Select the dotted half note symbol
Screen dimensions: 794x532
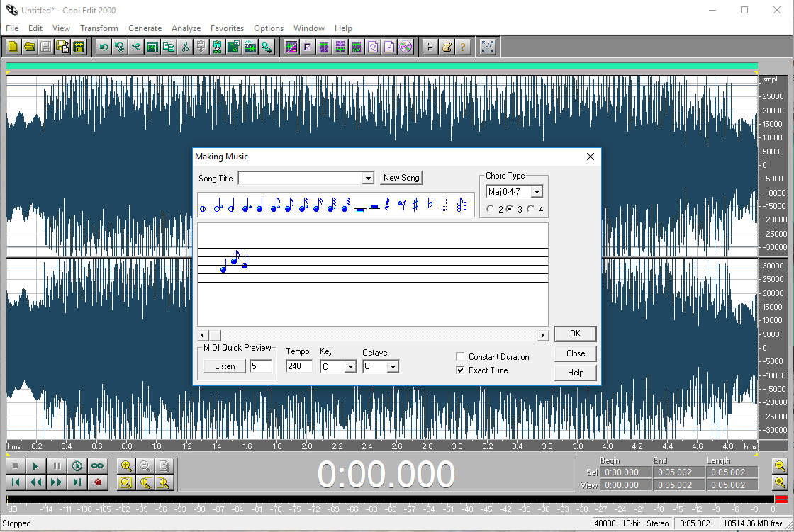pos(218,205)
